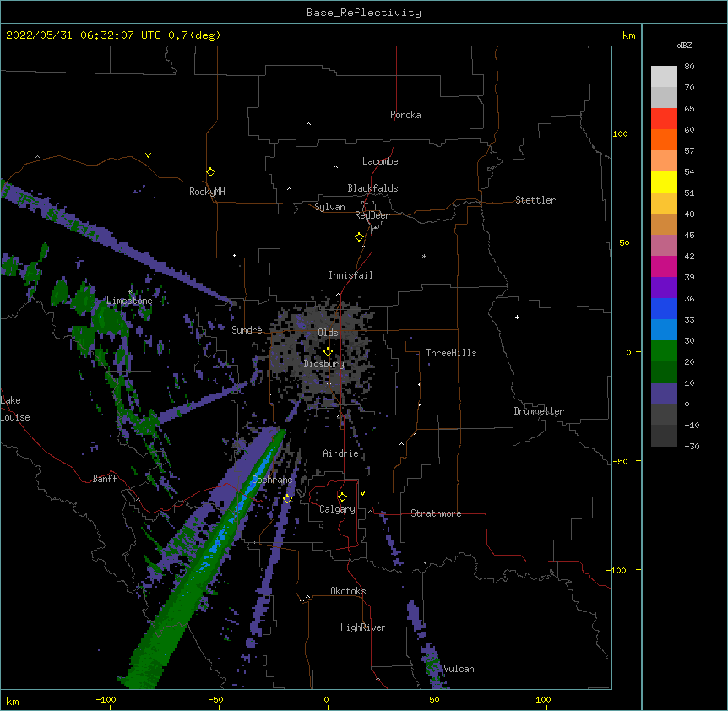Click the Okotoks town label
The width and height of the screenshot is (728, 711).
pos(348,591)
